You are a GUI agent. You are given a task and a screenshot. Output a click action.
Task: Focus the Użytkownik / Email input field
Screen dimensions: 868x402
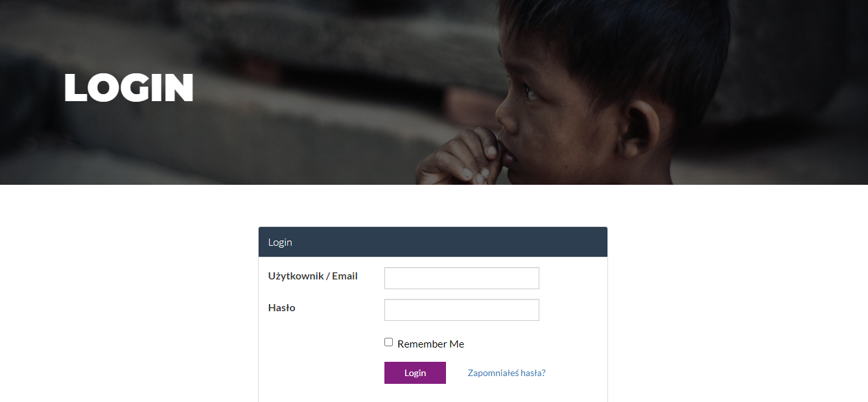tap(462, 278)
